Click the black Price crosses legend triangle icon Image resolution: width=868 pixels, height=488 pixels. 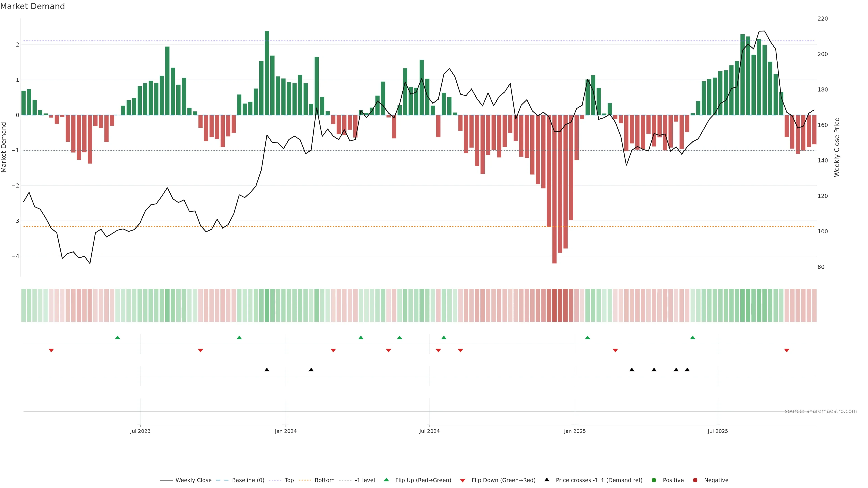click(x=547, y=480)
